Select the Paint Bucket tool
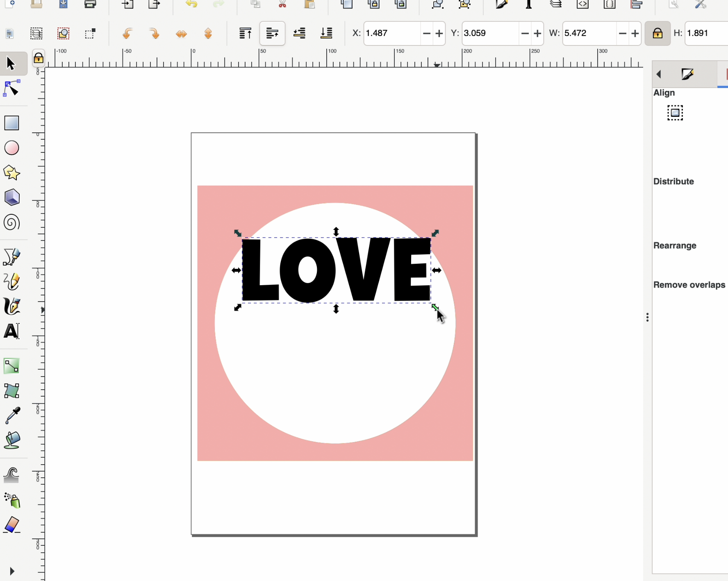728x581 pixels. tap(11, 440)
